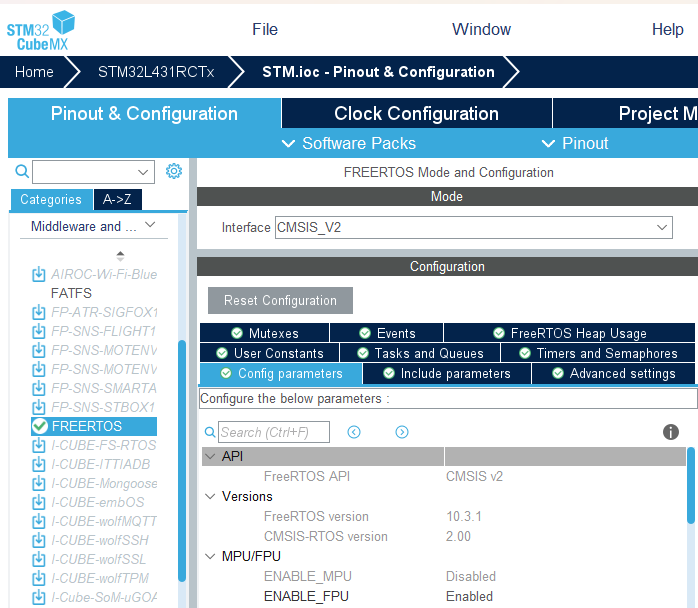Open the User Constants tab
Viewport: 698px width, 608px height.
269,353
